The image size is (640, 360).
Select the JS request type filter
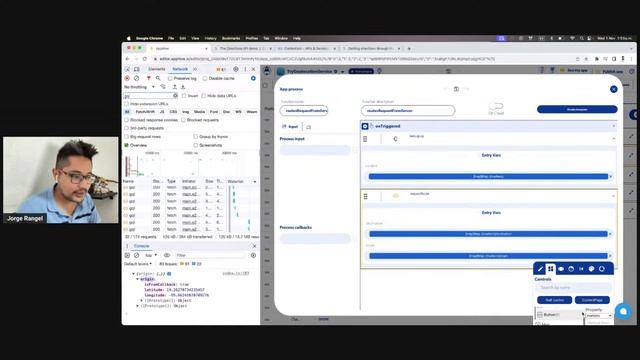(162, 112)
